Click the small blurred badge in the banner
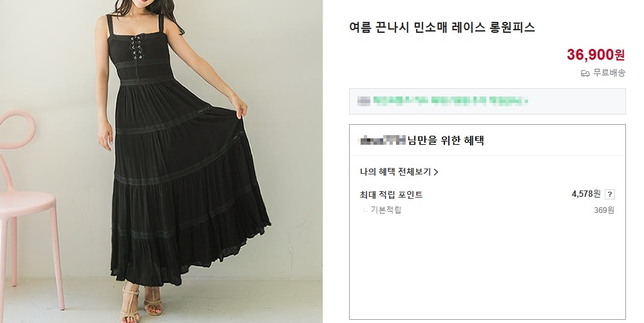This screenshot has height=323, width=644. tap(364, 100)
